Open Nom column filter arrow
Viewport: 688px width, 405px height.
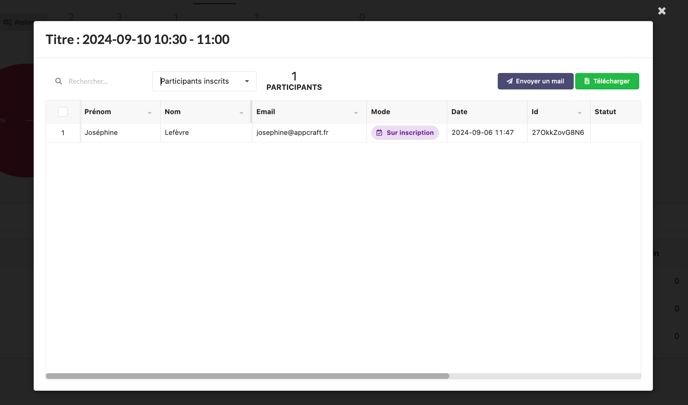coord(241,113)
